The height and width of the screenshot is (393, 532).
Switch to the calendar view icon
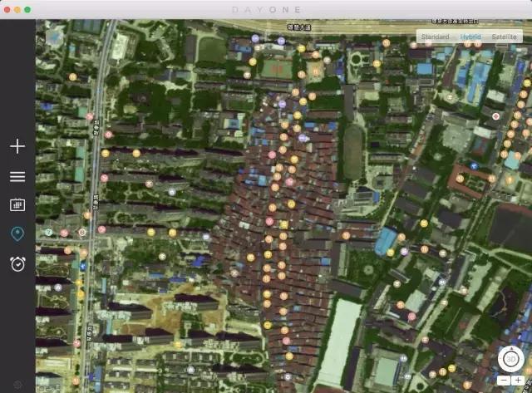click(17, 204)
